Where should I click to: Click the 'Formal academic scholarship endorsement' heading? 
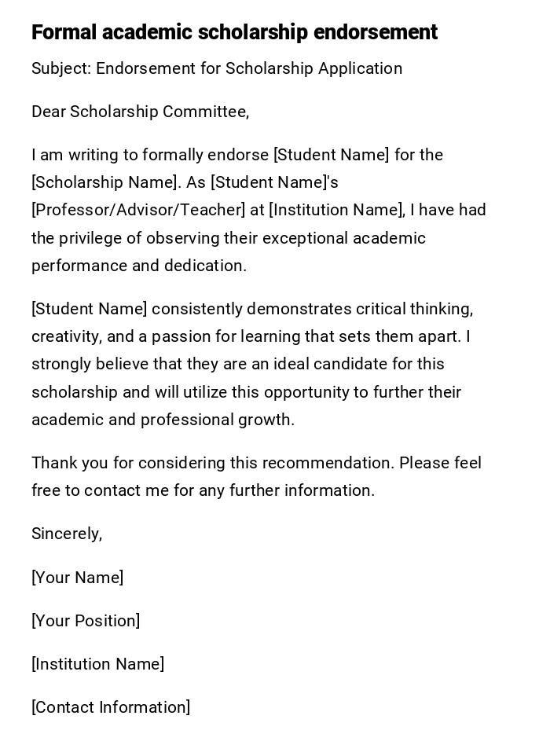[x=234, y=32]
